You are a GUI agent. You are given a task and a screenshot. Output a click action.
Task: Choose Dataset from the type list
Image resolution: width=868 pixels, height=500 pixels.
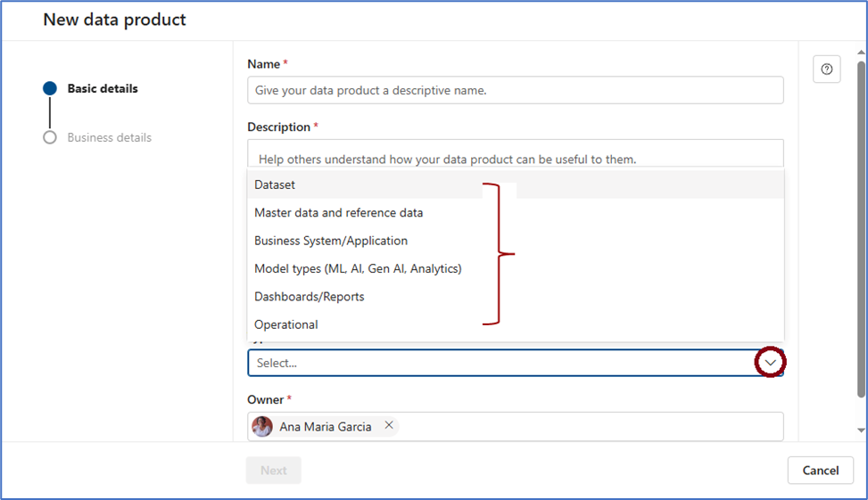coord(516,184)
